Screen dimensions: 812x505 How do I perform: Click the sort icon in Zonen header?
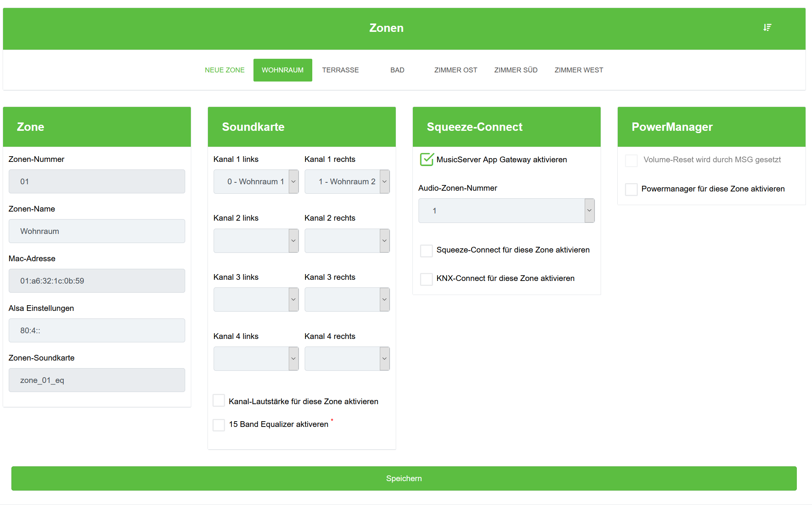[767, 28]
